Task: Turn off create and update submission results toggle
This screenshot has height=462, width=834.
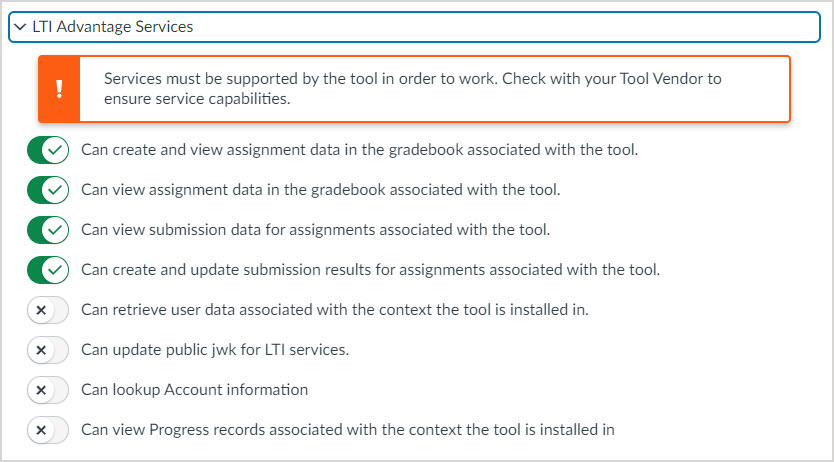Action: (48, 270)
